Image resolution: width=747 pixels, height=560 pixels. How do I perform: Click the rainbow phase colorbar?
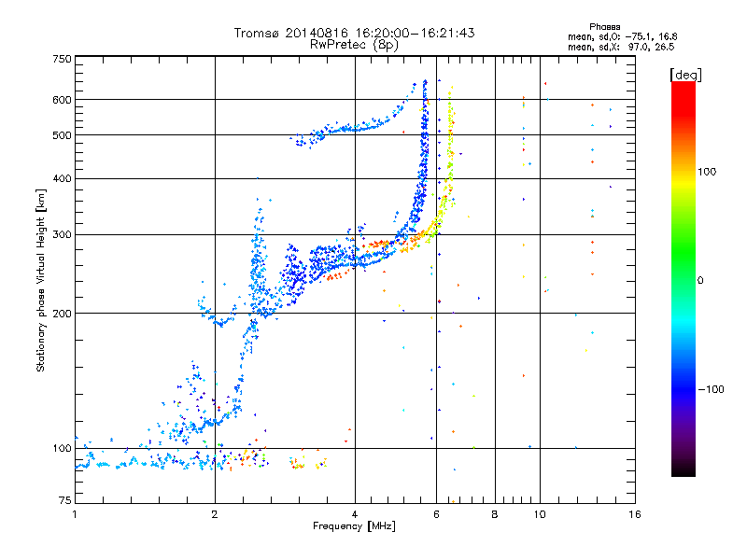click(684, 279)
